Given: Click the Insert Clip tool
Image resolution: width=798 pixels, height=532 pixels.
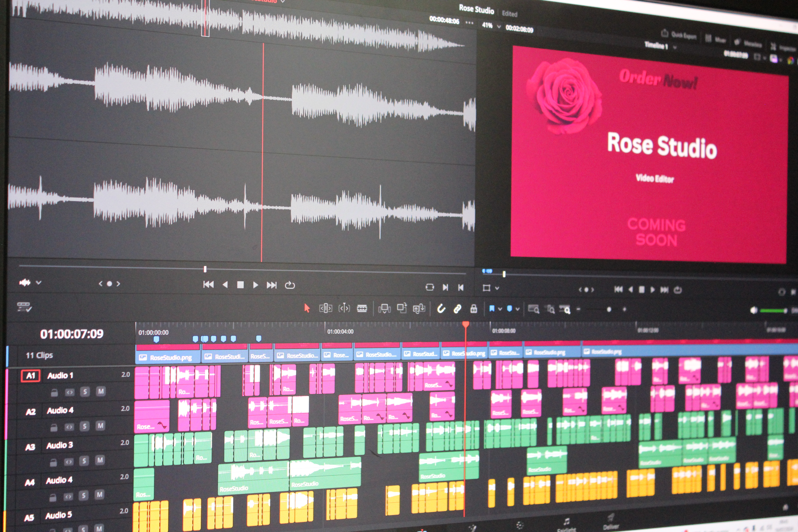Looking at the screenshot, I should (384, 308).
